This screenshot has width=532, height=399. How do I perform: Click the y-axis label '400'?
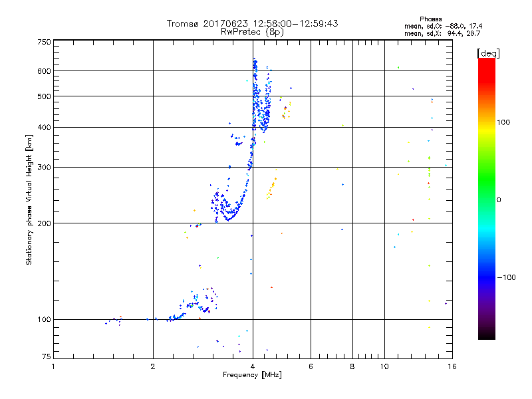coord(44,127)
